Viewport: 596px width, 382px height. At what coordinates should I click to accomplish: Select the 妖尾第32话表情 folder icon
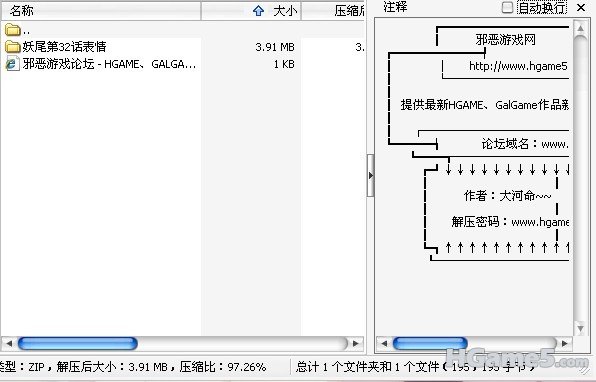(13, 47)
